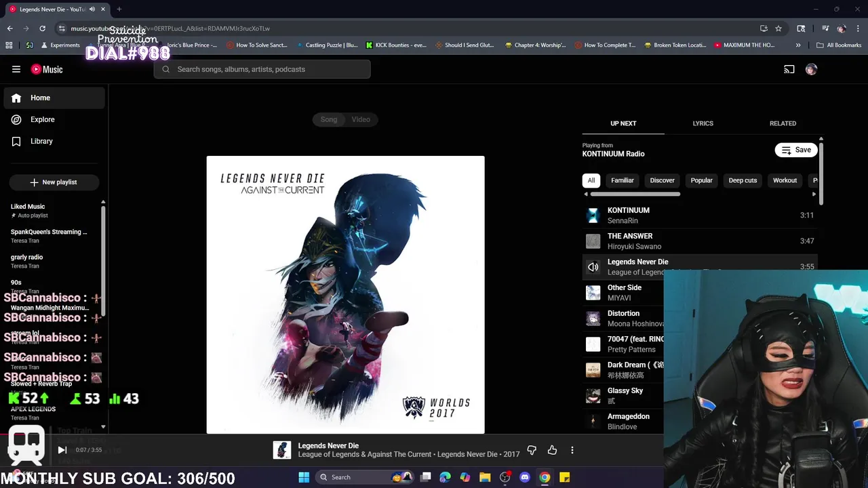Open the account avatar menu
Screen dimensions: 868x488
click(811, 69)
